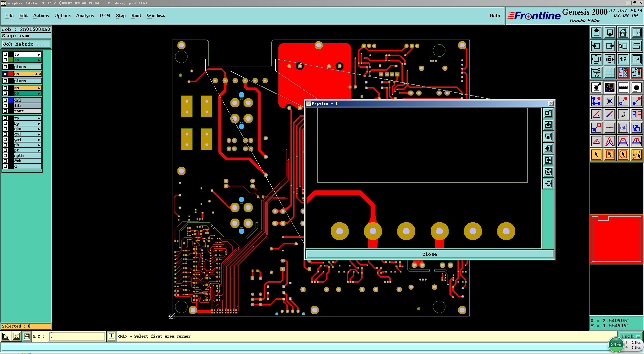Click the X Y coordinate input field
644x354 pixels.
click(77, 336)
